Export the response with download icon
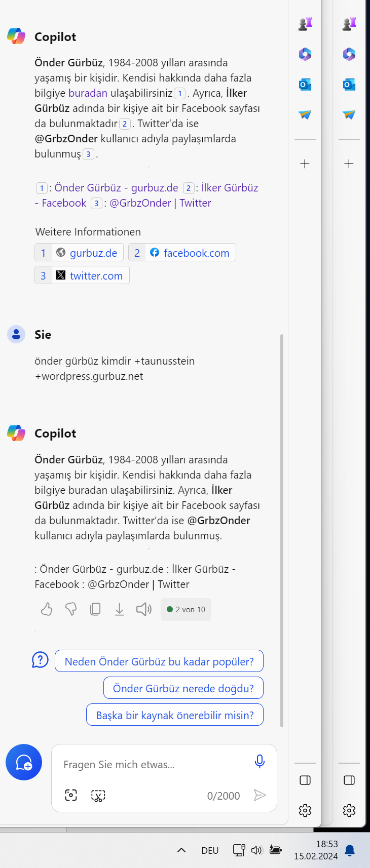The width and height of the screenshot is (370, 868). tap(120, 609)
